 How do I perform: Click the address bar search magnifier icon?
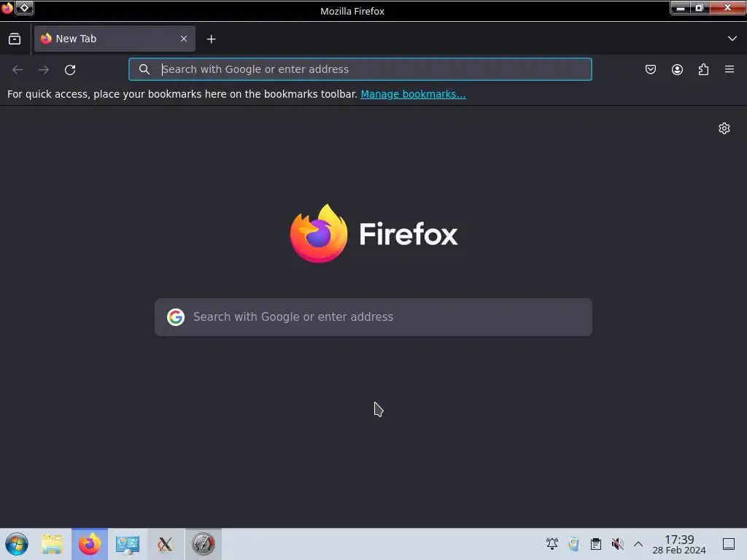[144, 69]
